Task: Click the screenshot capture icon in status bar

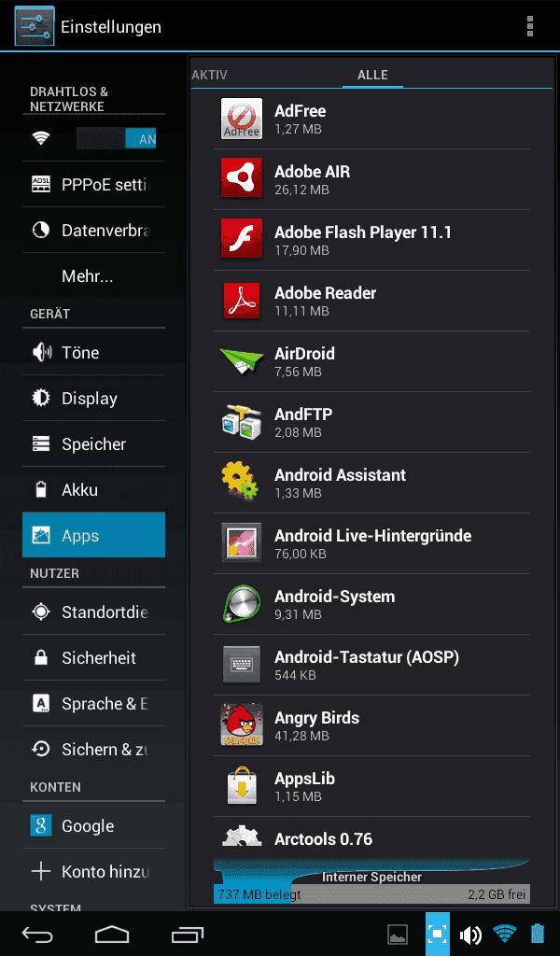Action: point(437,934)
